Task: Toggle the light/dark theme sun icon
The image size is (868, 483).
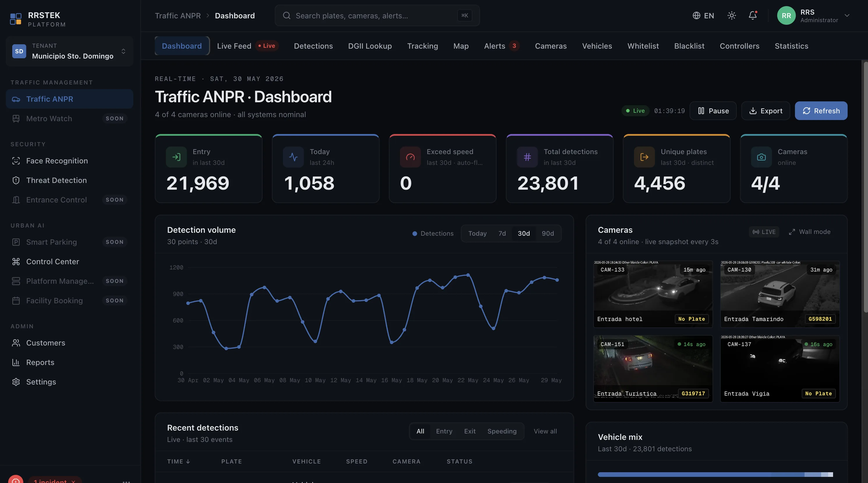Action: tap(731, 15)
